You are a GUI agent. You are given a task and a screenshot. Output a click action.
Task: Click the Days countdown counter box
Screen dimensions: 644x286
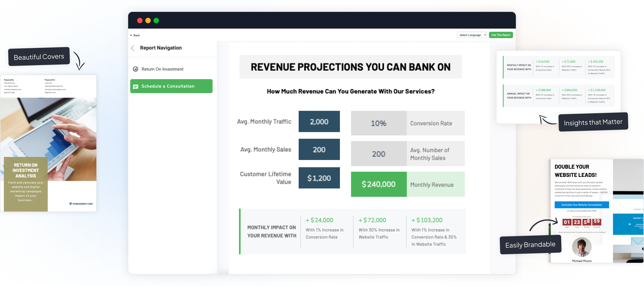click(567, 222)
